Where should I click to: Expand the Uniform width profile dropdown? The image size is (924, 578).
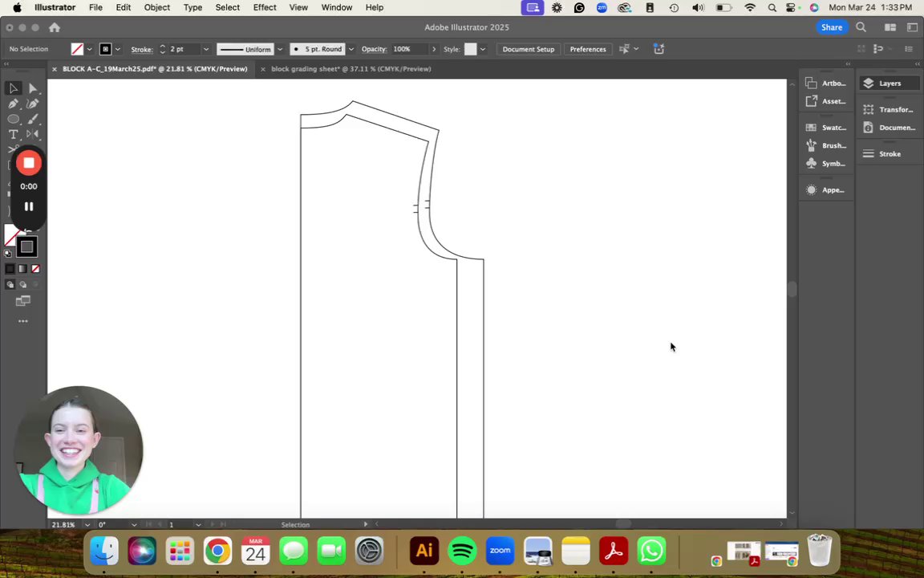(280, 49)
